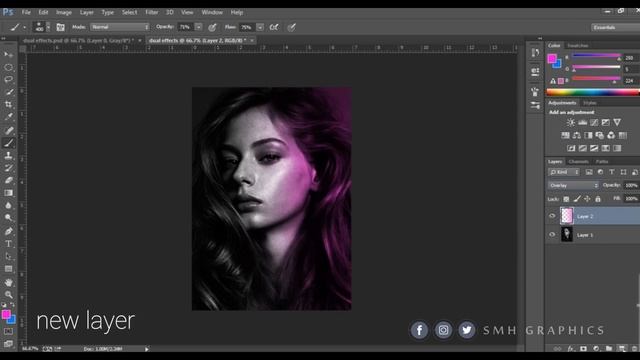Add a Color Balance adjustment

tap(577, 135)
